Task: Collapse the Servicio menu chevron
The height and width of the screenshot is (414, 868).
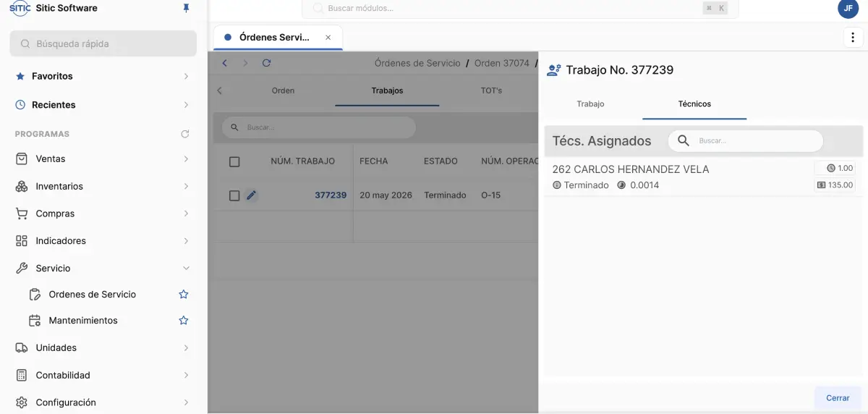Action: tap(186, 269)
